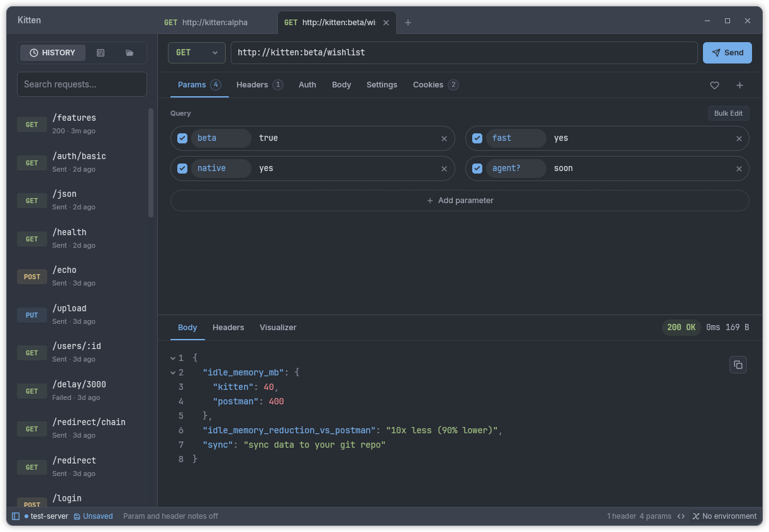This screenshot has height=532, width=769.
Task: Open the /health history entry
Action: tap(82, 239)
